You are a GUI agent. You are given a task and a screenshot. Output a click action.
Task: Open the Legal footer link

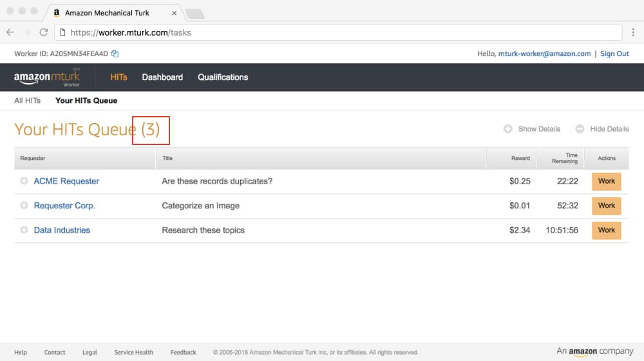tap(90, 353)
